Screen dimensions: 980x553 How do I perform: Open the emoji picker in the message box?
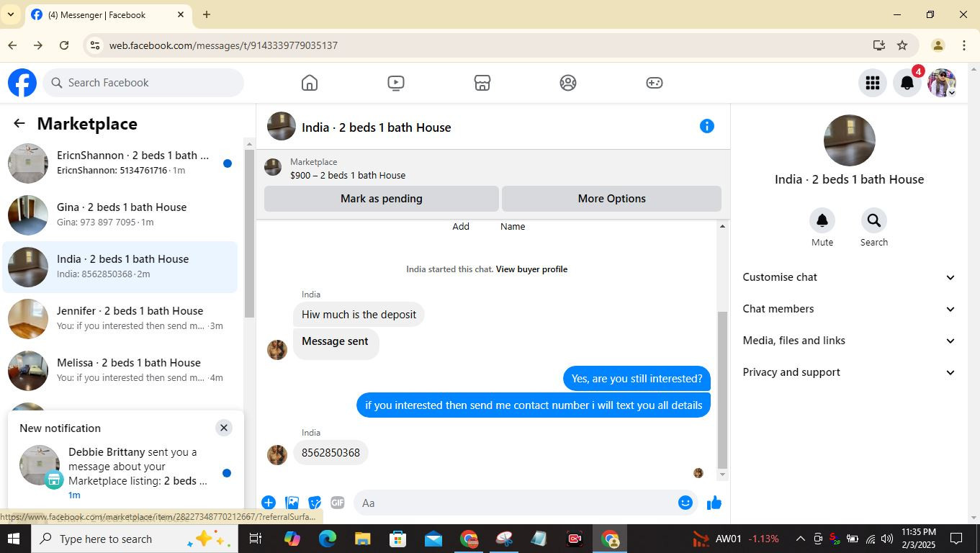(685, 503)
